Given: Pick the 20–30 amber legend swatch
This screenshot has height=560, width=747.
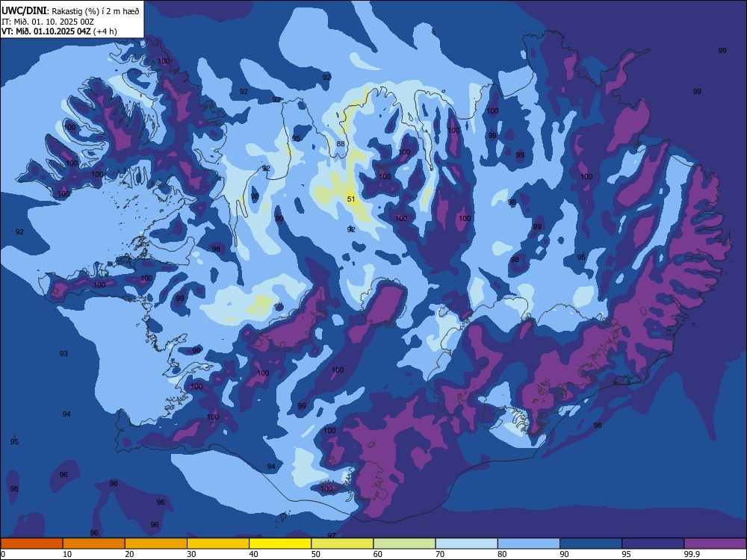Looking at the screenshot, I should click(156, 544).
